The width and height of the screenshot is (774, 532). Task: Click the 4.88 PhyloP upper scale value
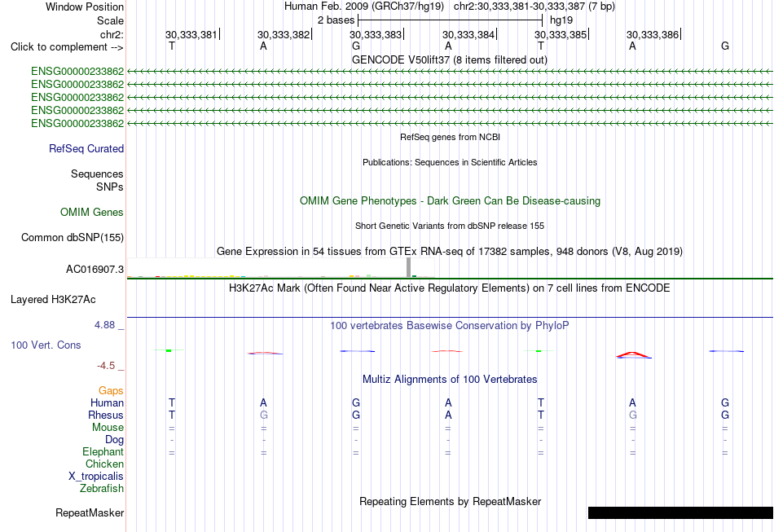pos(104,325)
